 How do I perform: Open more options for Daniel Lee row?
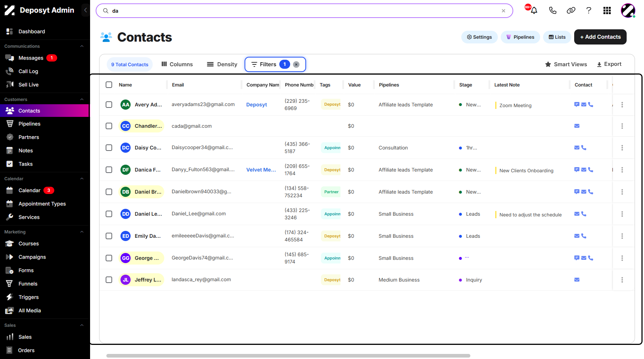coord(622,214)
